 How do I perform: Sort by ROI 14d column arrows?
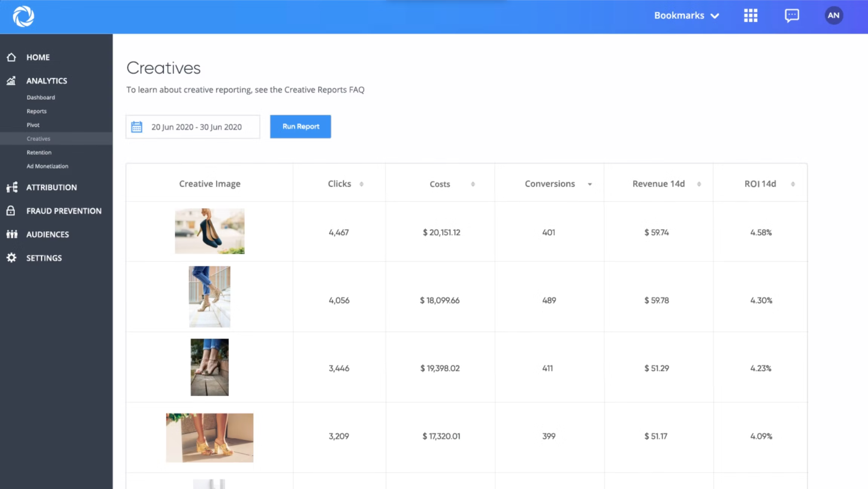(x=793, y=184)
